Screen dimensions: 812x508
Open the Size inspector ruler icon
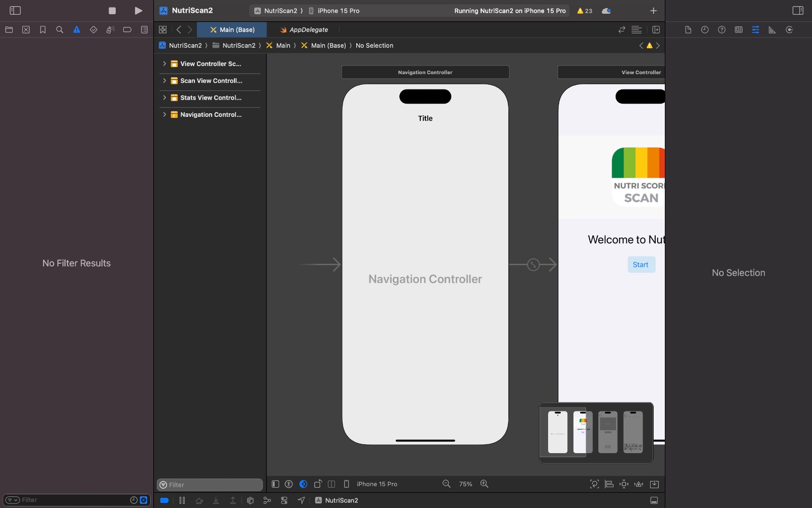click(772, 30)
